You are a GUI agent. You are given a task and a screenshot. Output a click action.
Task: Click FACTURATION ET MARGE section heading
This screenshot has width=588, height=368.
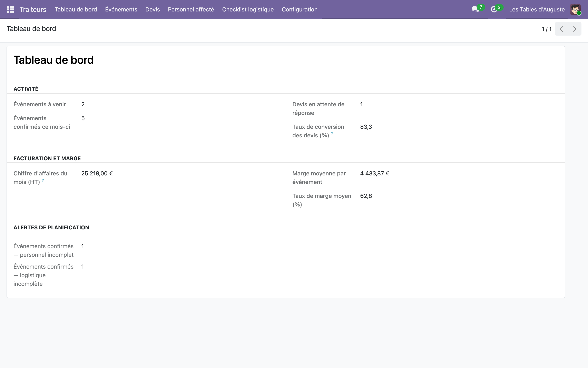click(47, 158)
